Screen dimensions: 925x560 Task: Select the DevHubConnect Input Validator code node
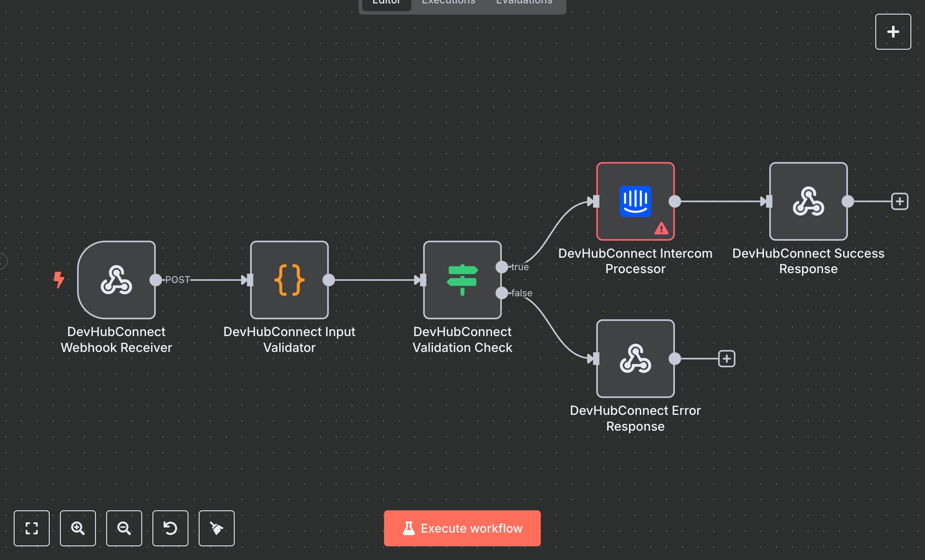point(289,280)
